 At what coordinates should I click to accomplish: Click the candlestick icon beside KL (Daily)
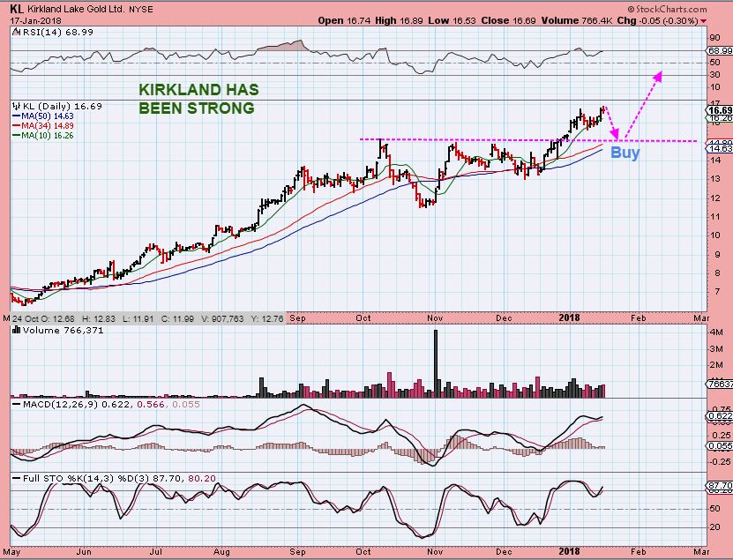17,106
